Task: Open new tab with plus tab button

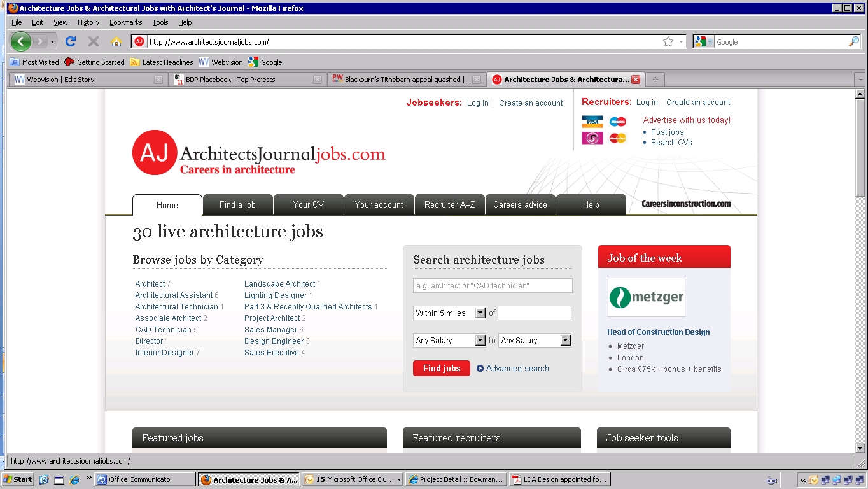Action: (654, 80)
